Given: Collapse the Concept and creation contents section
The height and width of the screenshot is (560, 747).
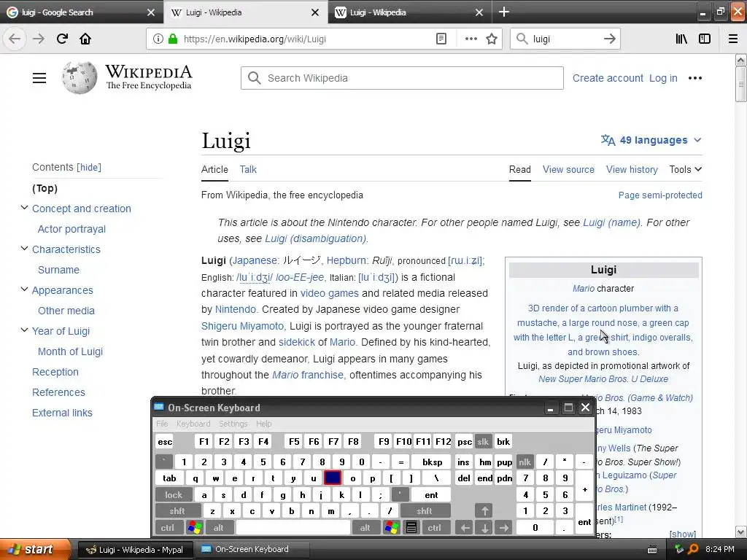Looking at the screenshot, I should pyautogui.click(x=24, y=208).
